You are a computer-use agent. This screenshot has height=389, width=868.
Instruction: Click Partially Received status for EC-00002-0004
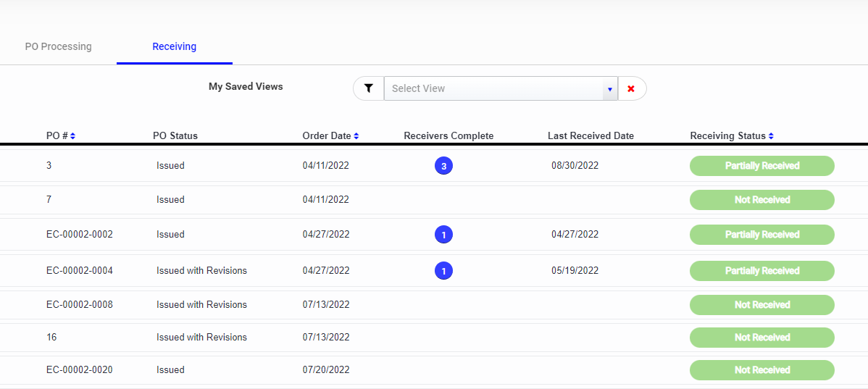(x=761, y=271)
